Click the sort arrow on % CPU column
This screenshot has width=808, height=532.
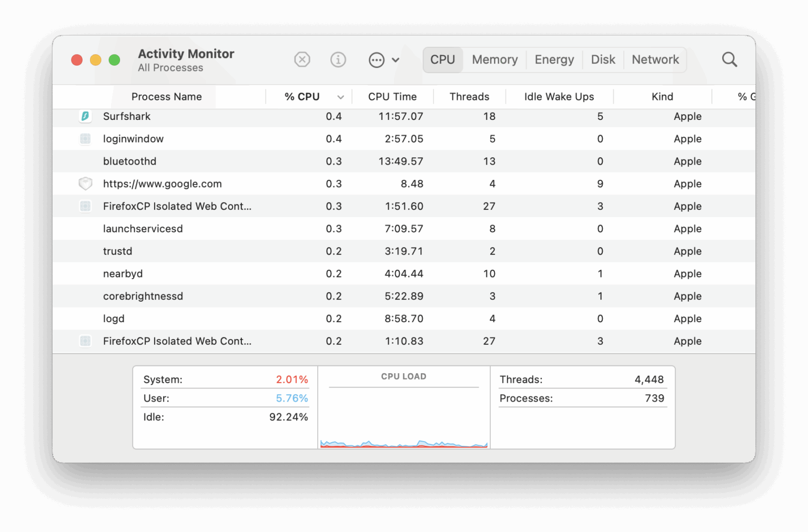[341, 97]
